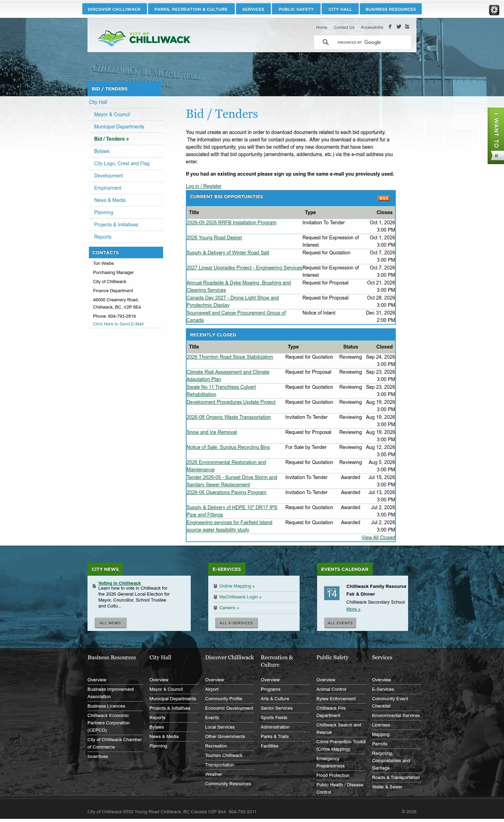Click the Log in / Register link
The image size is (504, 822).
pos(204,186)
